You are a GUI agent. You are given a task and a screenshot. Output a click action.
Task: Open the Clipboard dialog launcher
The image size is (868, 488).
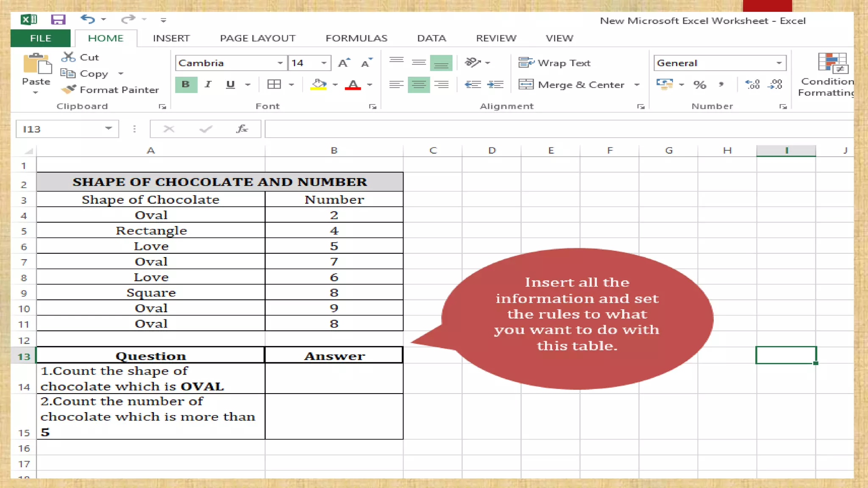(162, 107)
